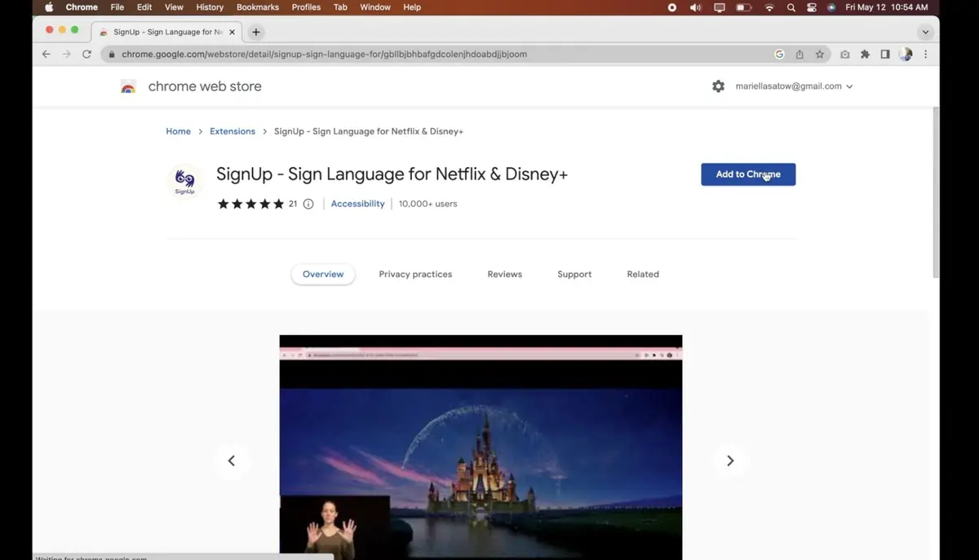Click the display mirroring icon in menu bar

719,7
